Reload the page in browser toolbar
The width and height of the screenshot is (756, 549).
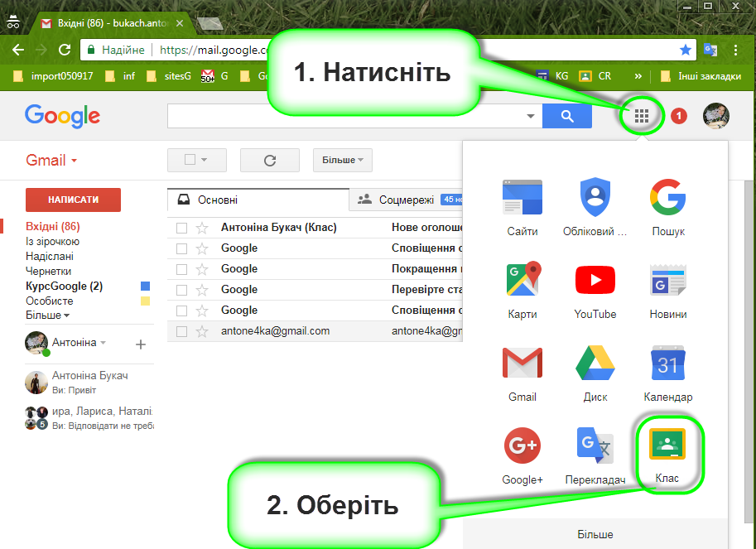64,50
